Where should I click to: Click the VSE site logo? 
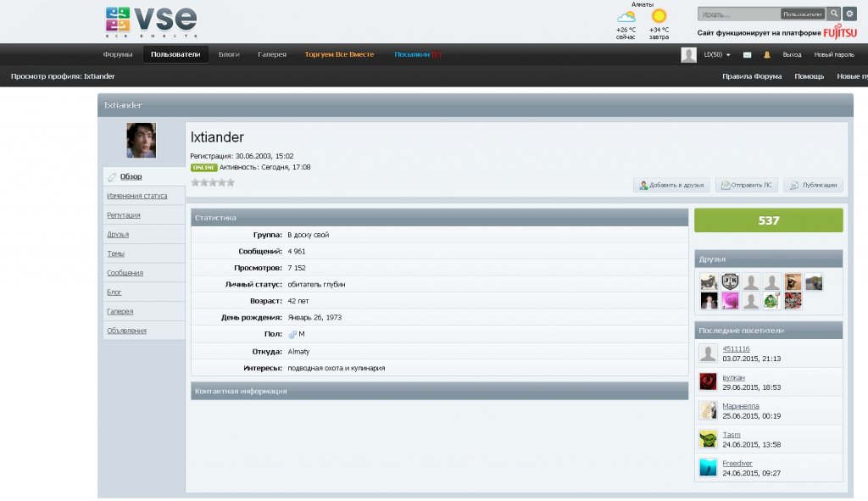[151, 21]
